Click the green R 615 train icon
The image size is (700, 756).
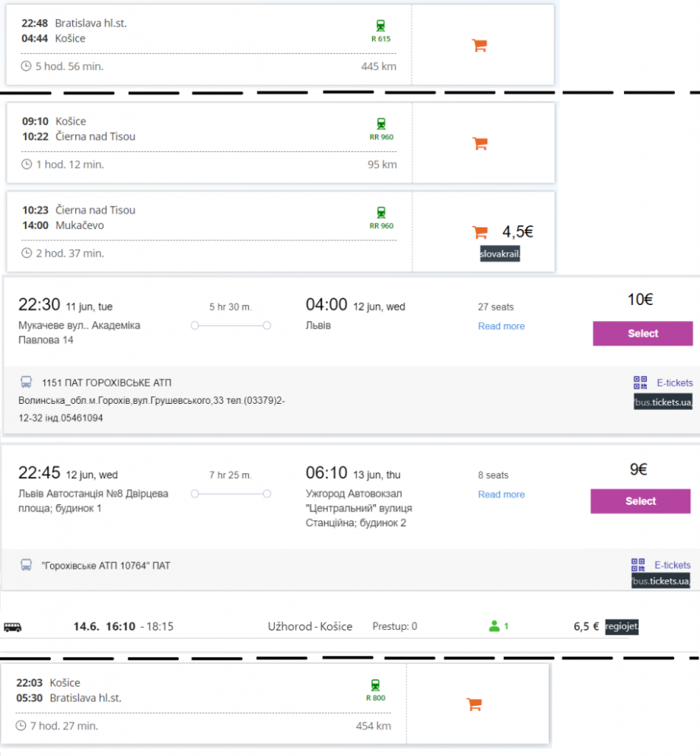click(380, 25)
